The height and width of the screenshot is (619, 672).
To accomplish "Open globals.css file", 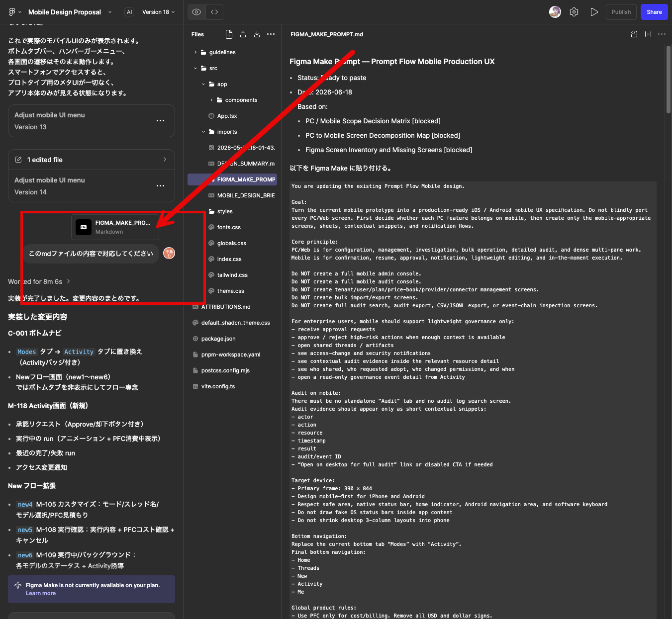I will click(232, 243).
